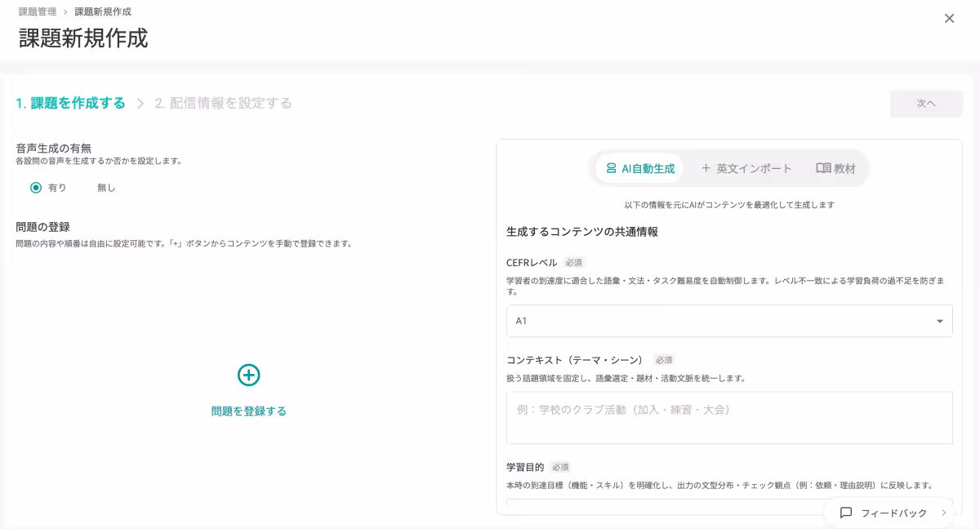Click the X icon to close 課題新規作成
Viewport: 980px width, 529px height.
point(950,18)
